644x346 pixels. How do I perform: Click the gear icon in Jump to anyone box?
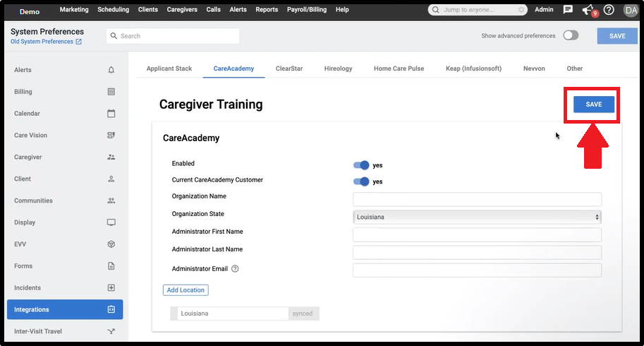click(x=521, y=9)
